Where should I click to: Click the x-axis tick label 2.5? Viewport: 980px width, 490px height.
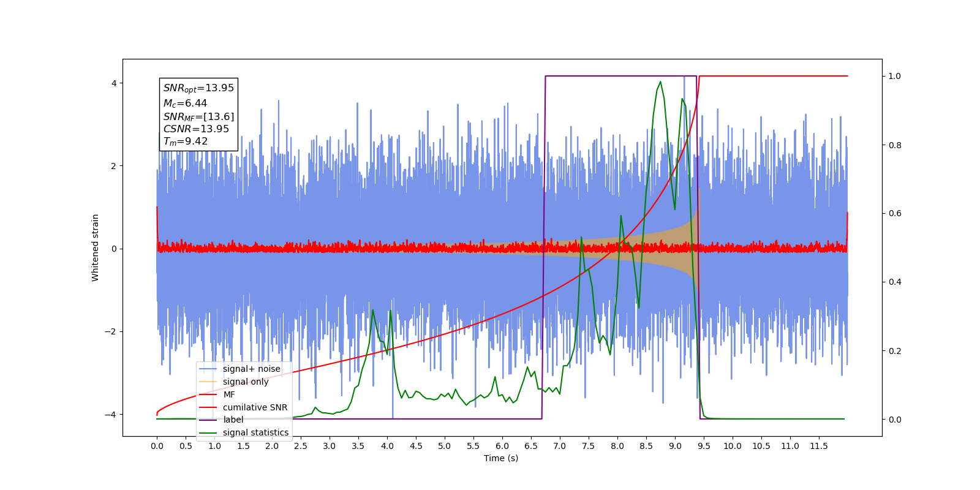click(x=301, y=446)
